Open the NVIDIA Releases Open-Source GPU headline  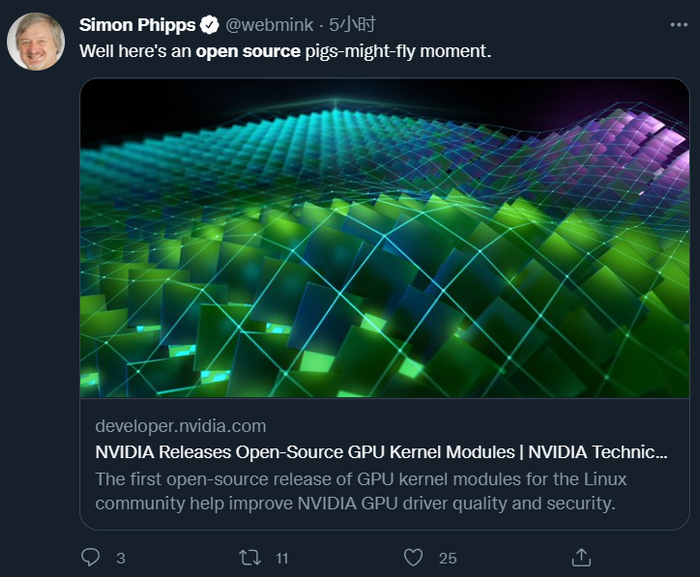(x=380, y=452)
